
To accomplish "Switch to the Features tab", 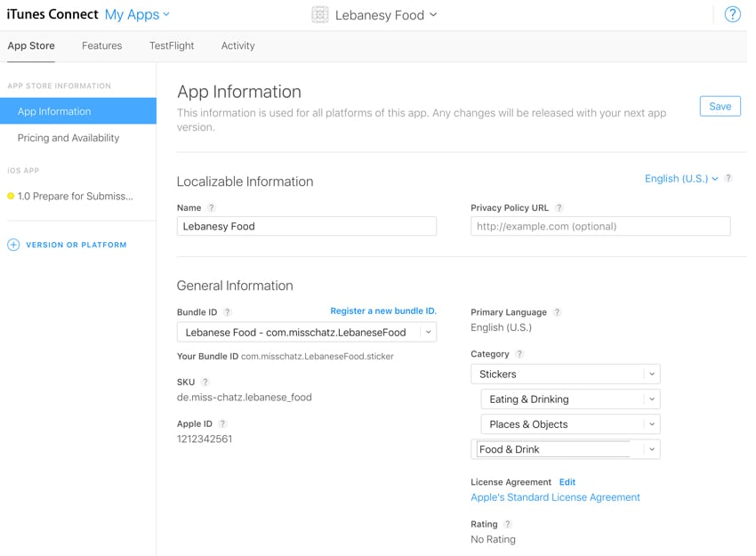I will click(x=101, y=45).
